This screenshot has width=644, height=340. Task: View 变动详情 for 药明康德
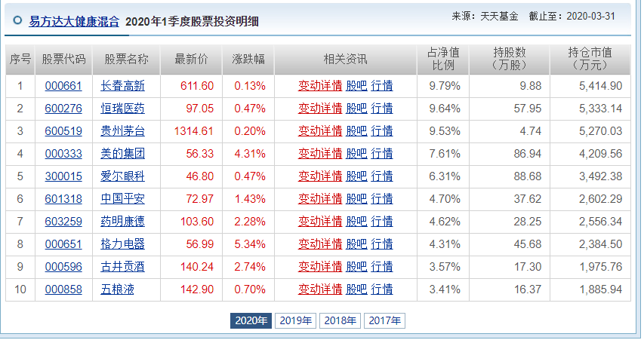tap(320, 222)
